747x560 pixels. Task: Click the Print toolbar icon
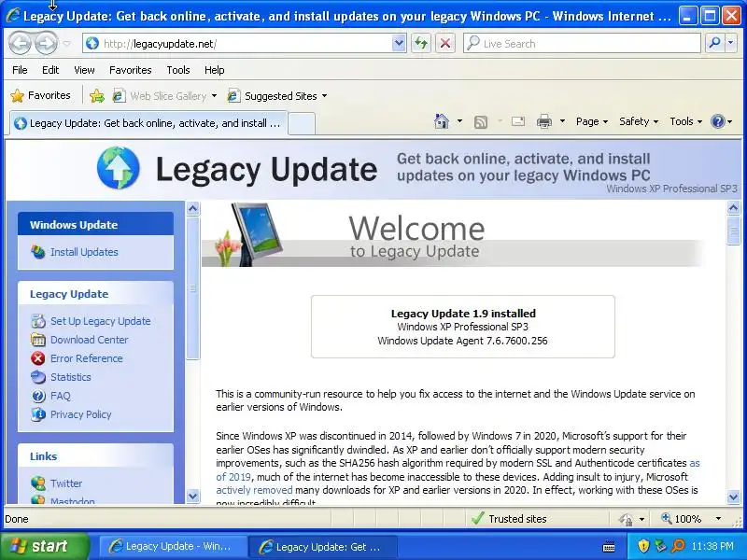pos(544,121)
